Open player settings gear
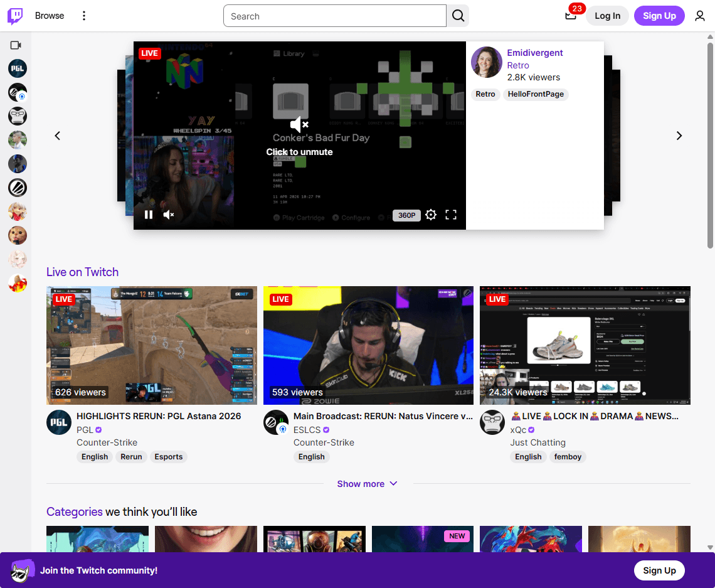The width and height of the screenshot is (715, 588). pos(431,215)
